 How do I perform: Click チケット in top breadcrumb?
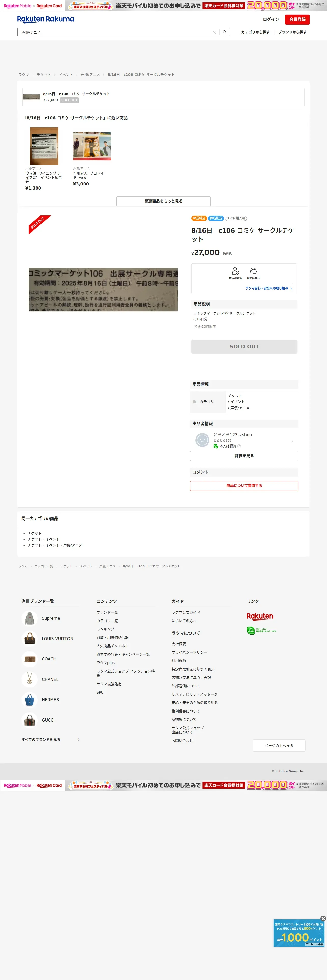point(44,75)
